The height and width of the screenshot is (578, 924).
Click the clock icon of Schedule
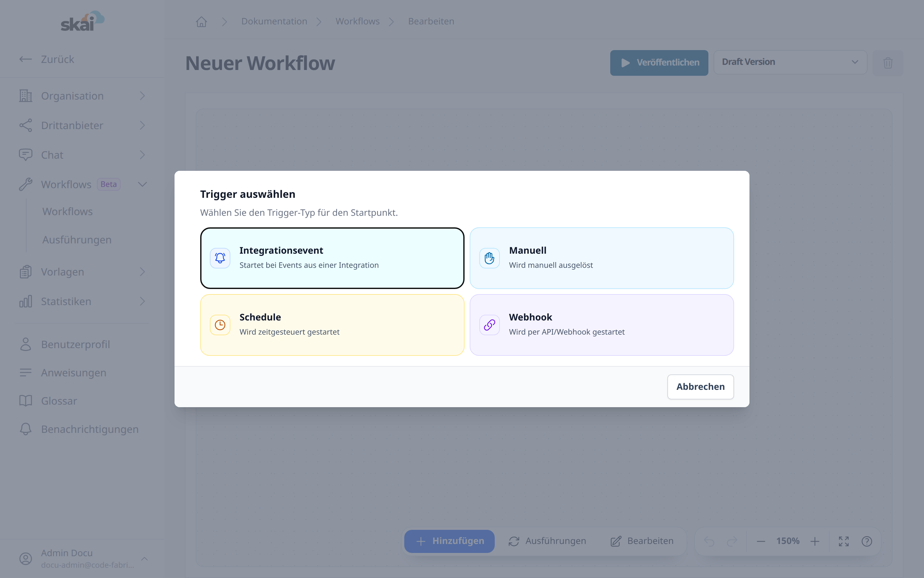pos(220,325)
